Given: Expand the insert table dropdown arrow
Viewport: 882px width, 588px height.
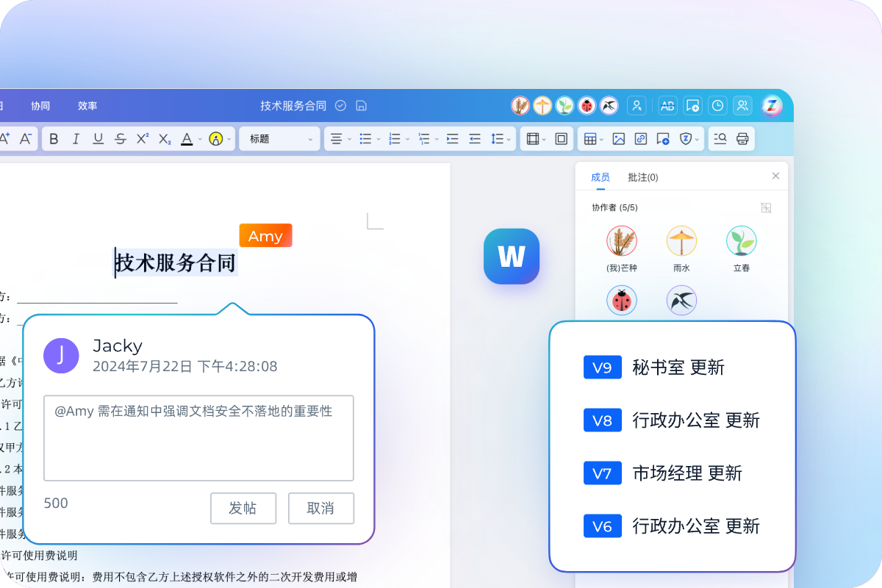Looking at the screenshot, I should tap(602, 139).
